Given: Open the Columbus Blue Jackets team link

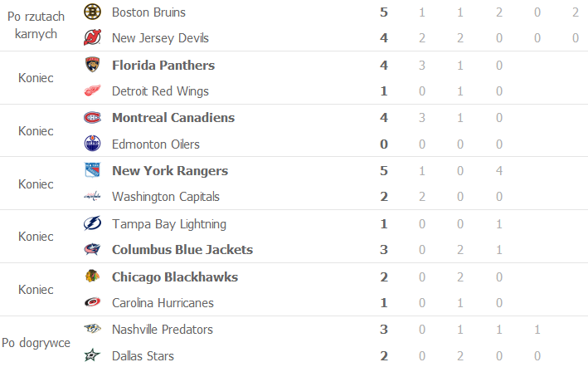Looking at the screenshot, I should 182,249.
